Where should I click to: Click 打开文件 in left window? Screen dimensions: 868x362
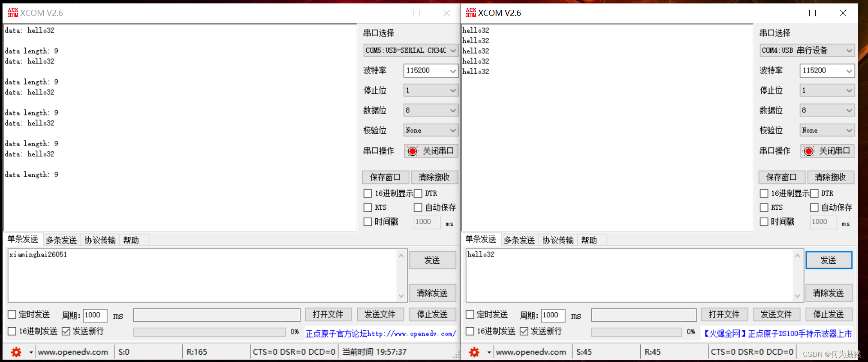pyautogui.click(x=328, y=314)
